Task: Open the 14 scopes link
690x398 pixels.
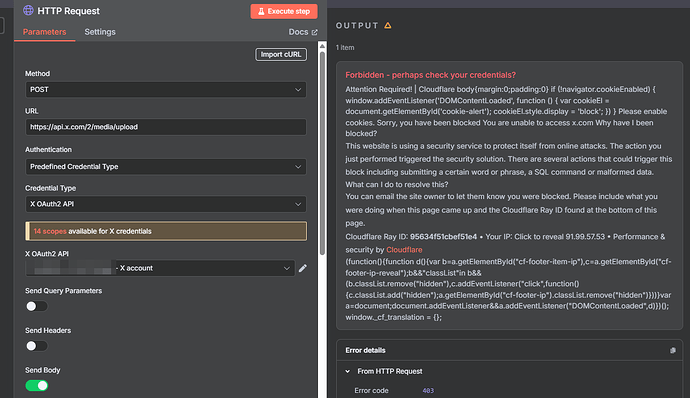Action: pos(50,231)
